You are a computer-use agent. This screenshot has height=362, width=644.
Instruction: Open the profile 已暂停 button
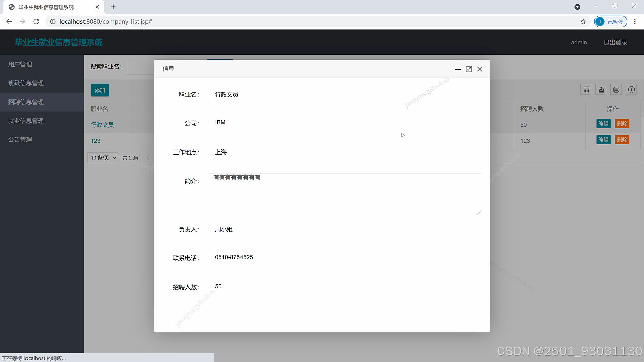(x=610, y=22)
